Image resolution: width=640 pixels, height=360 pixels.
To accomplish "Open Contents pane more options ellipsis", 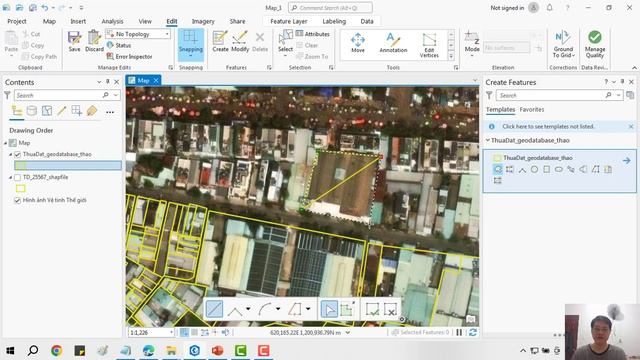I will pos(110,112).
